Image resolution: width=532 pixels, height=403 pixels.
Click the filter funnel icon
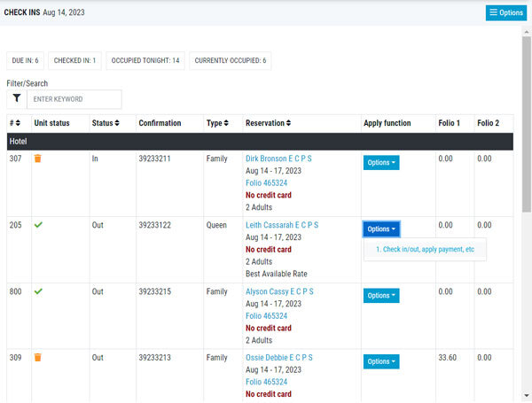tap(17, 98)
